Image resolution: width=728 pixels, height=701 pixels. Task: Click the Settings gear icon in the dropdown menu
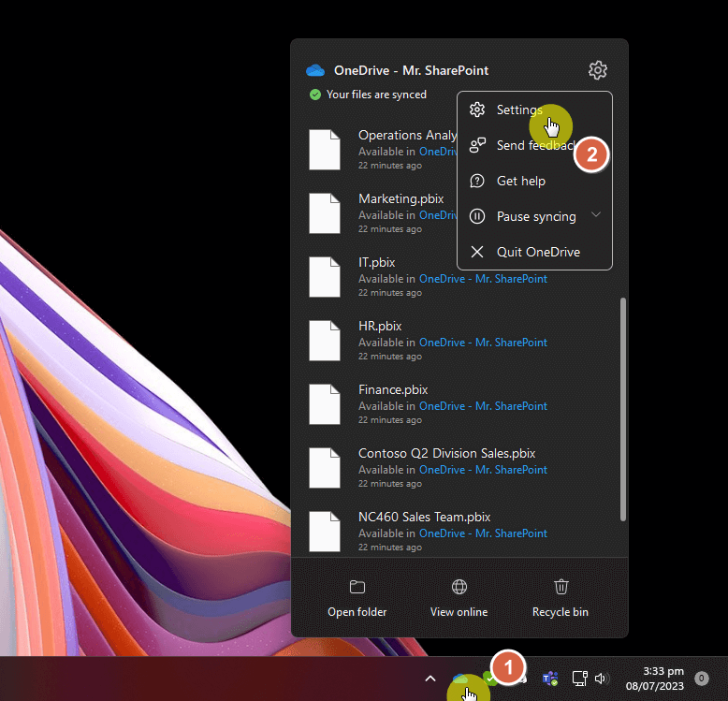pyautogui.click(x=477, y=110)
